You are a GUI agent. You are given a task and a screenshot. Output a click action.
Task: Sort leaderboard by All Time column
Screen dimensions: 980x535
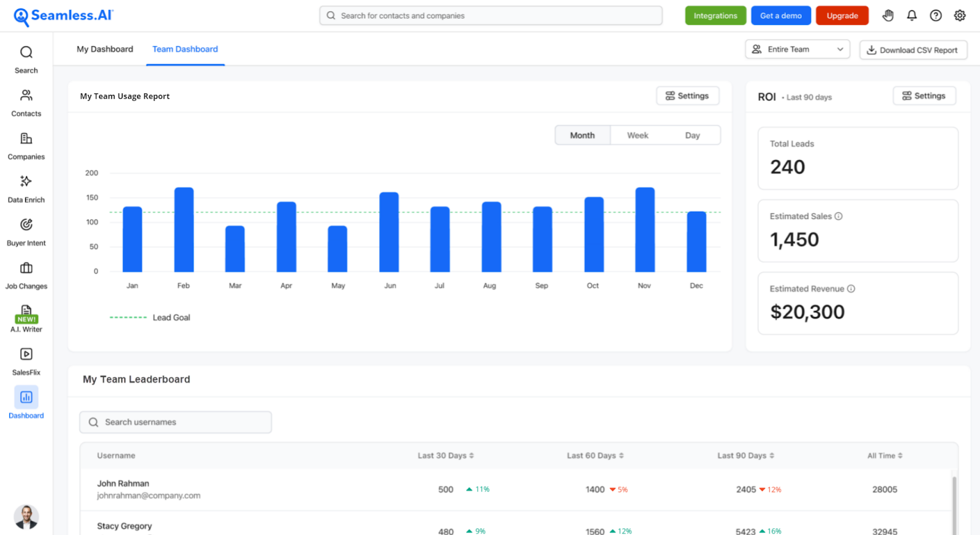[x=884, y=455]
